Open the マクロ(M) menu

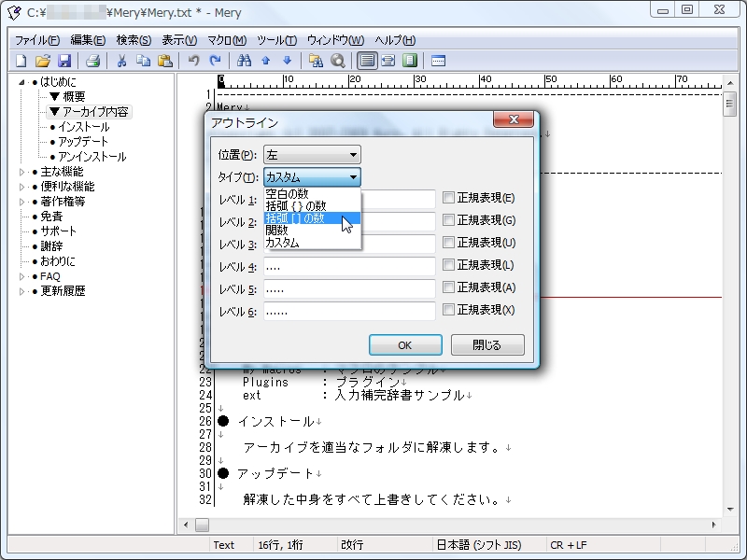tap(227, 40)
